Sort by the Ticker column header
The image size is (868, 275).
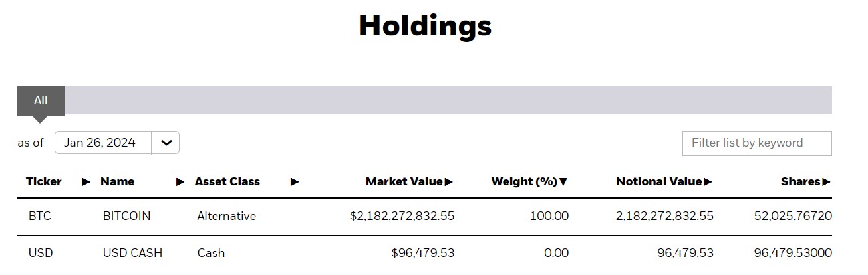click(44, 181)
